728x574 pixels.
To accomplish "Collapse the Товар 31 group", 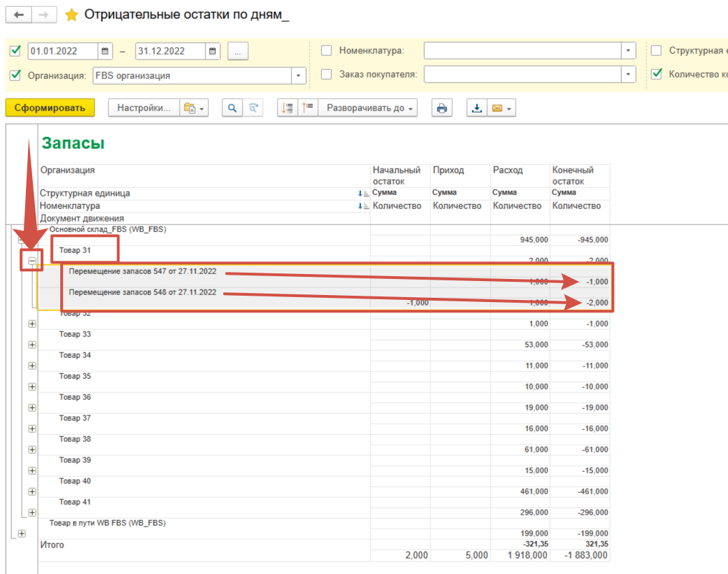I will tap(32, 261).
